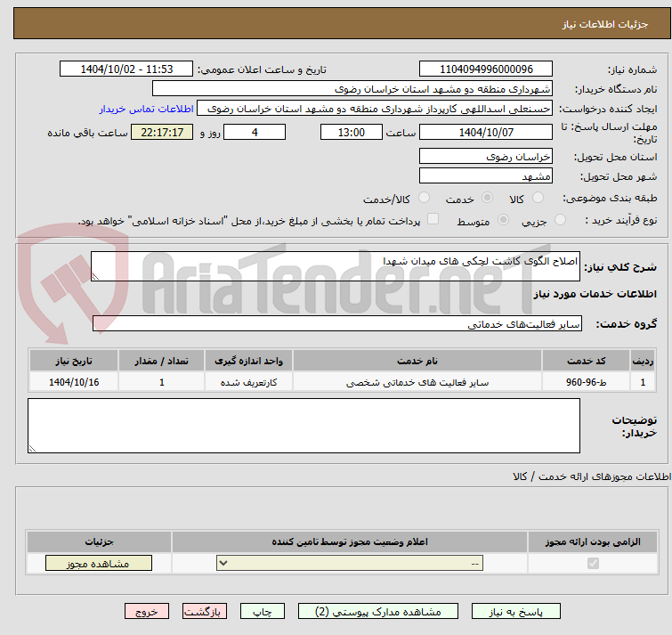Screen dimensions: 672x635
Task: Click the گروه خدمت field سایر فعالیت‌های خدماتی
Action: (x=337, y=323)
